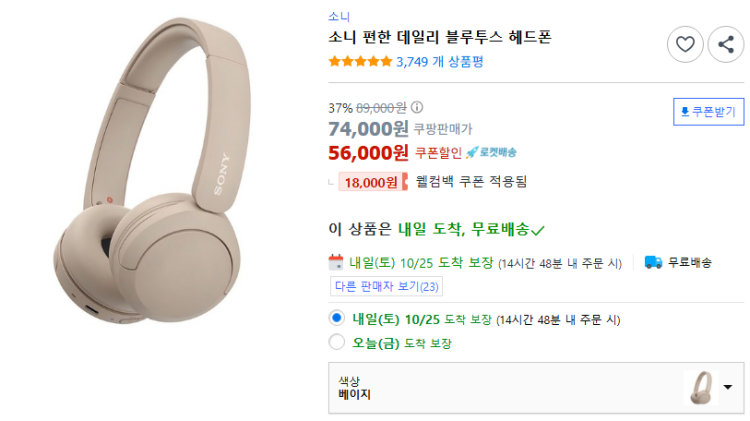
Task: Click the share icon button
Action: click(725, 44)
